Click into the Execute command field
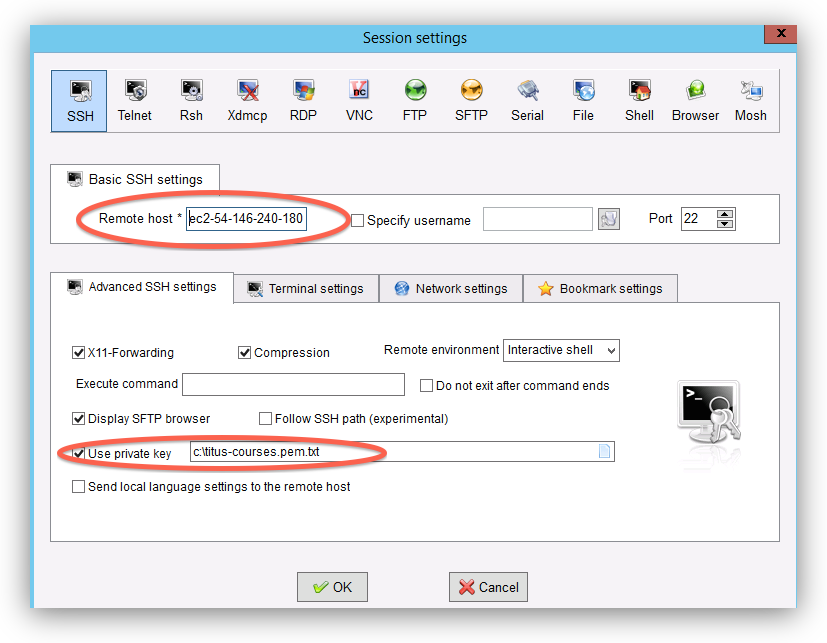The width and height of the screenshot is (827, 643). coord(293,384)
